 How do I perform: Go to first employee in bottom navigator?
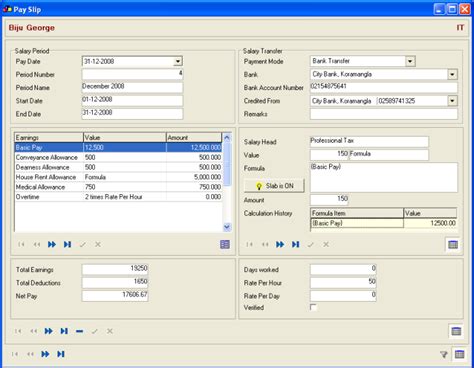pyautogui.click(x=15, y=354)
